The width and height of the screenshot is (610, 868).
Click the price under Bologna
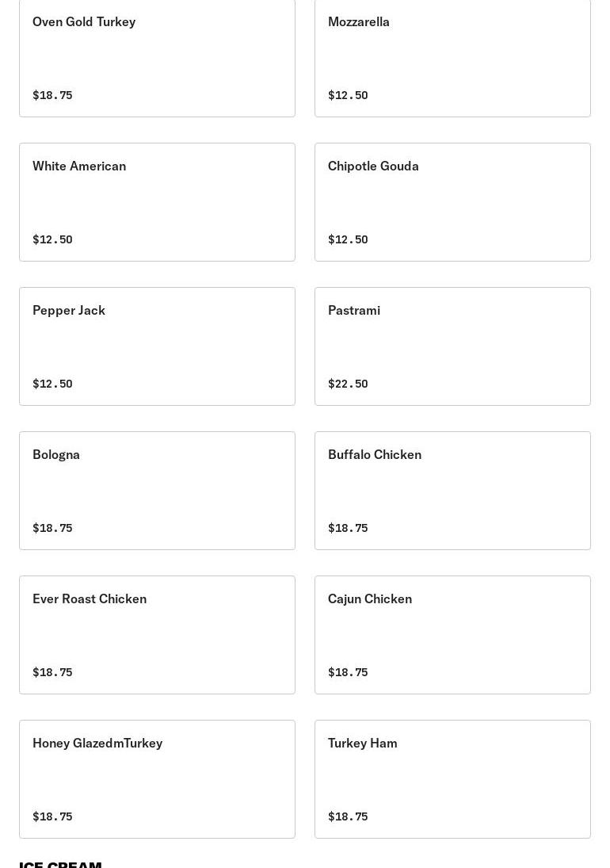click(x=52, y=528)
